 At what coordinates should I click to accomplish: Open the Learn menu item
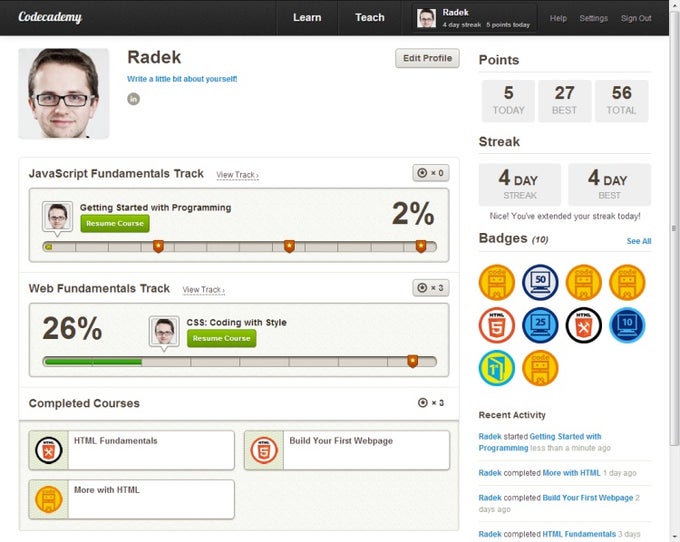(307, 17)
